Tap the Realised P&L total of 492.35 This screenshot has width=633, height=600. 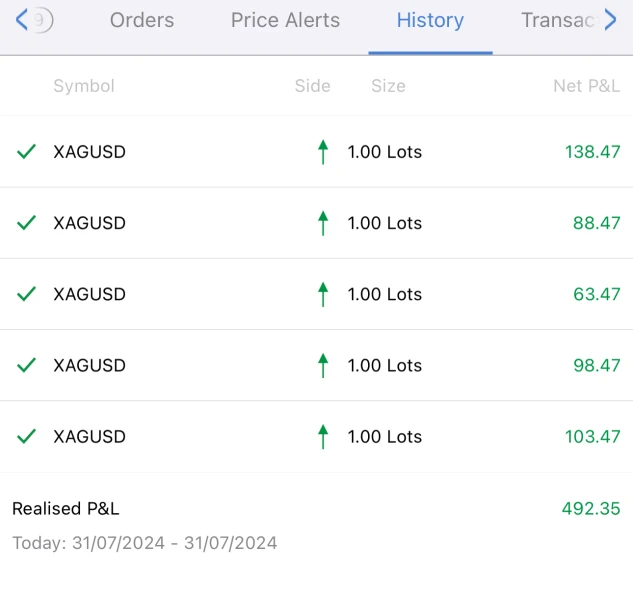(x=590, y=508)
